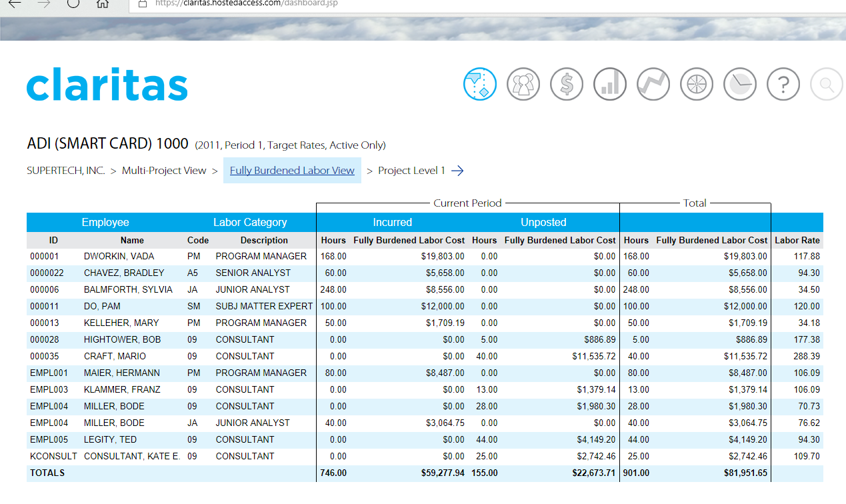The image size is (846, 504).
Task: Click the browser refresh button
Action: [x=73, y=3]
